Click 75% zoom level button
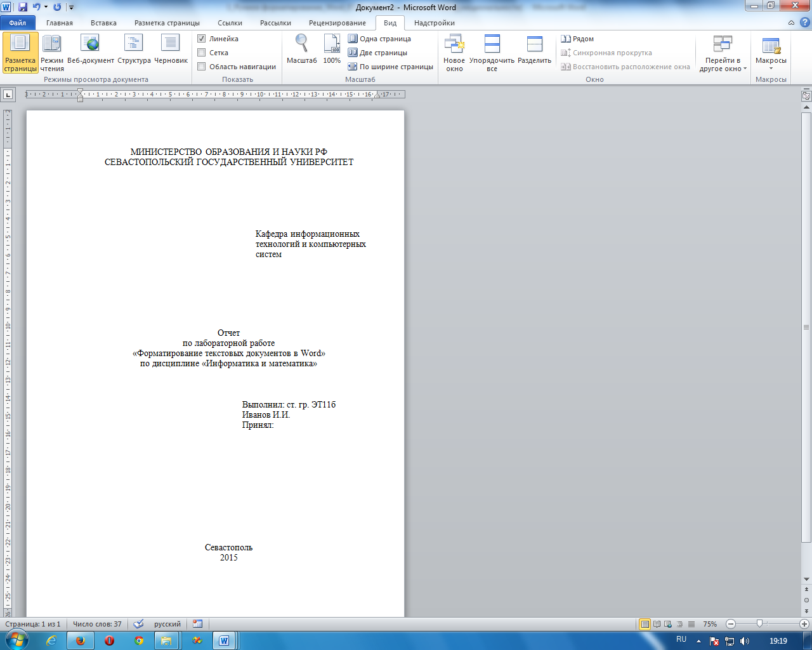 [x=710, y=624]
